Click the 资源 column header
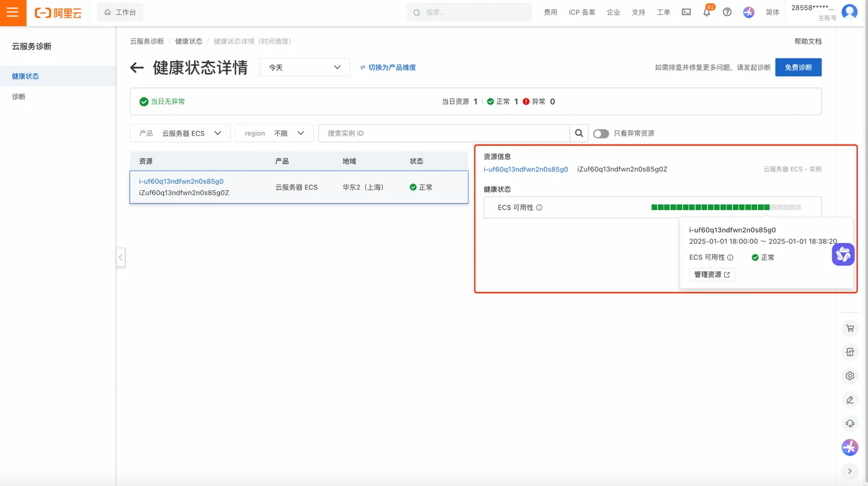 [x=146, y=161]
